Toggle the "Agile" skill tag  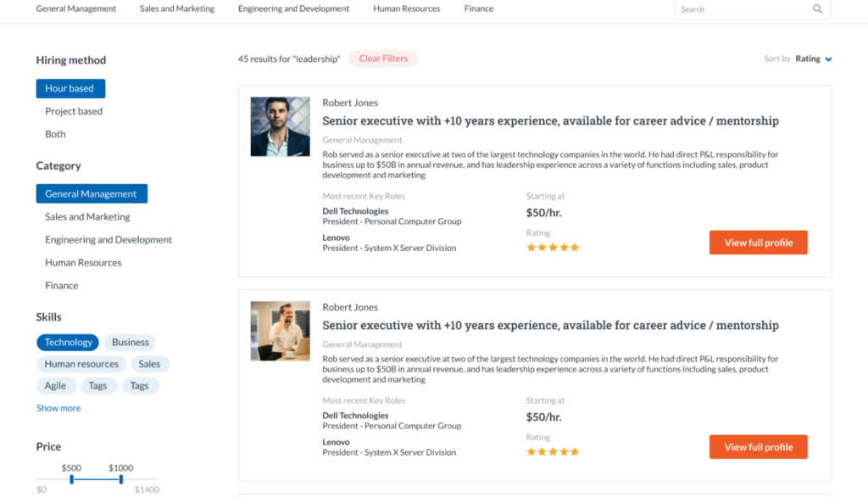coord(56,385)
